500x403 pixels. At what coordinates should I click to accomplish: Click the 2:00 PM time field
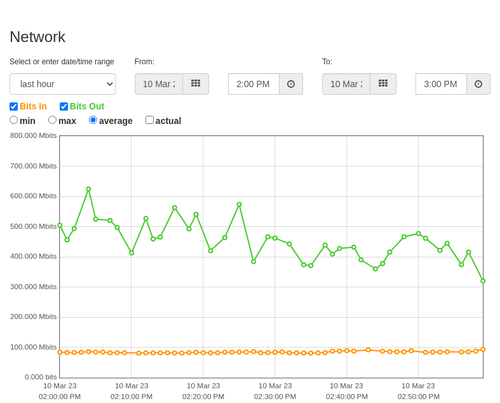(254, 84)
